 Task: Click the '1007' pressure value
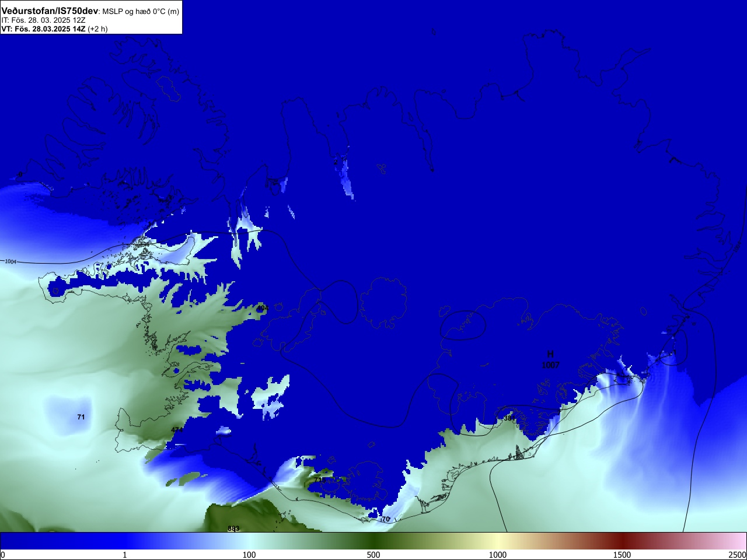pyautogui.click(x=550, y=365)
